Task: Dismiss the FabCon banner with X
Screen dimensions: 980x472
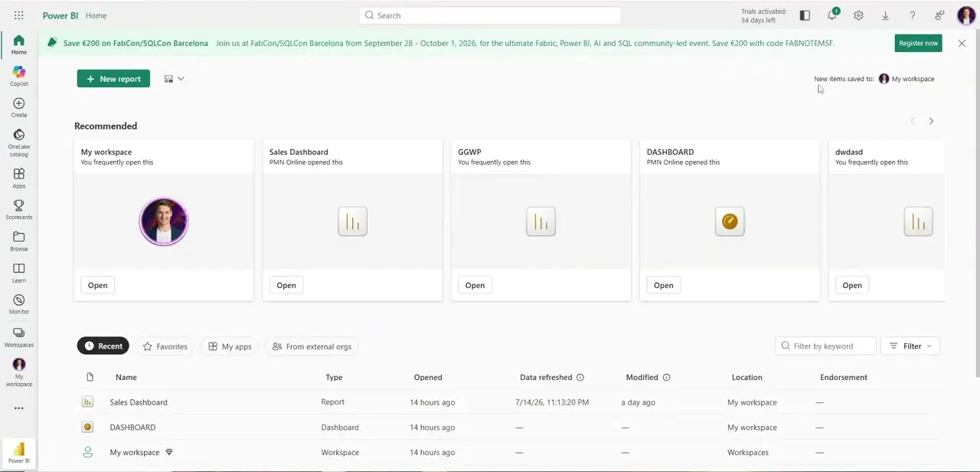Action: (x=962, y=43)
